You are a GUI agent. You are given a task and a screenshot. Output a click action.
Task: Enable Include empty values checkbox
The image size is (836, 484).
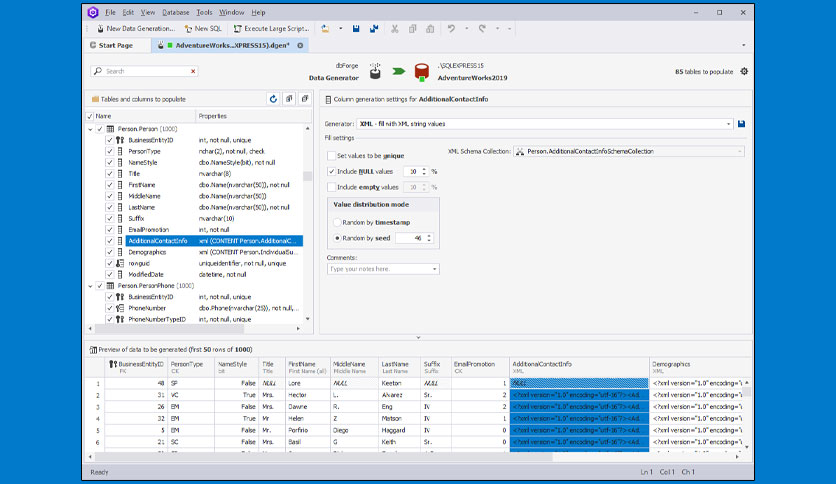coord(331,187)
